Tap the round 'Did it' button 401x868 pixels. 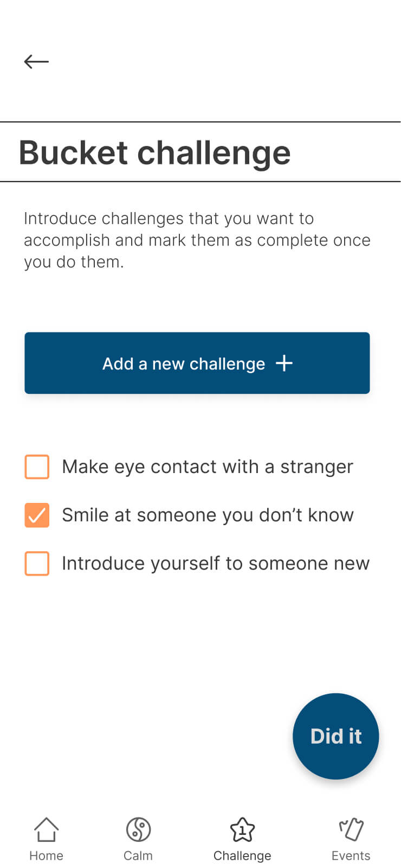click(x=336, y=736)
